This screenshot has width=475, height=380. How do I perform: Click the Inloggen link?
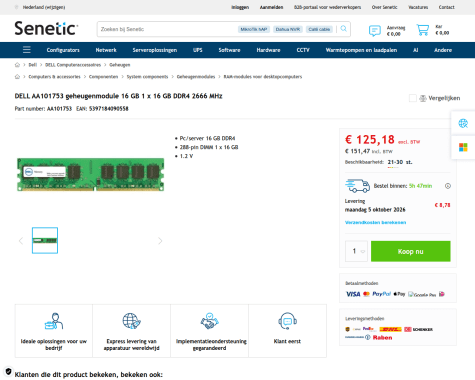[x=240, y=7]
